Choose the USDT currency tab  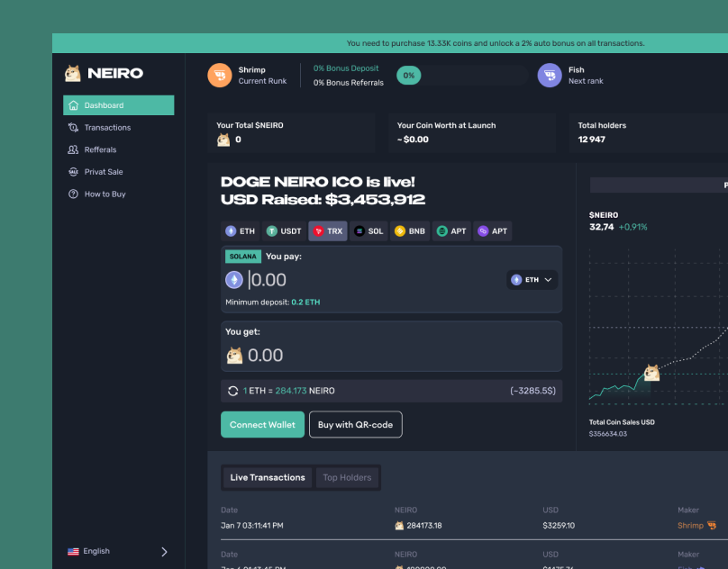click(284, 231)
